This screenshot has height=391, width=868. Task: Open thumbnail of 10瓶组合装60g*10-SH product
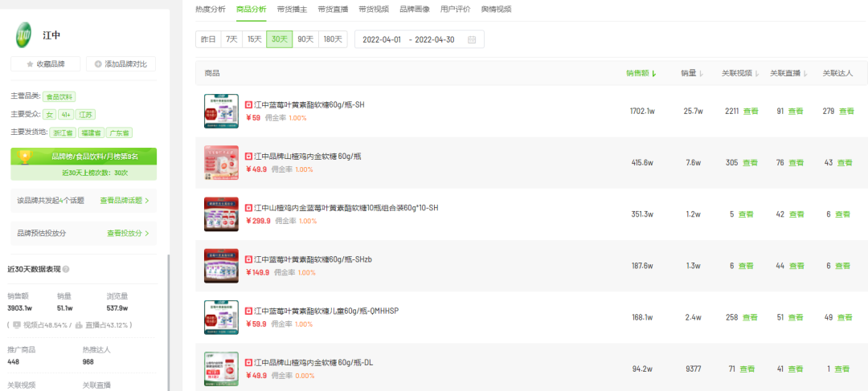pyautogui.click(x=222, y=214)
